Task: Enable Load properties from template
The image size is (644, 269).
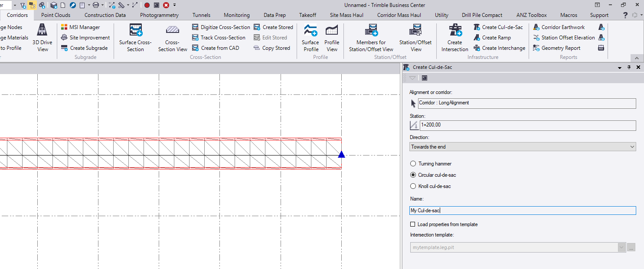Action: [x=412, y=224]
